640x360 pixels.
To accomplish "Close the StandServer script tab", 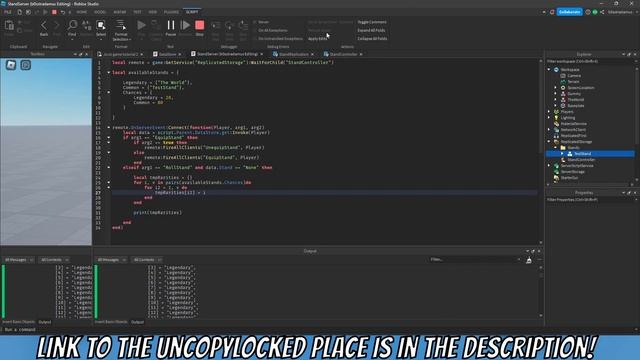I will 261,54.
